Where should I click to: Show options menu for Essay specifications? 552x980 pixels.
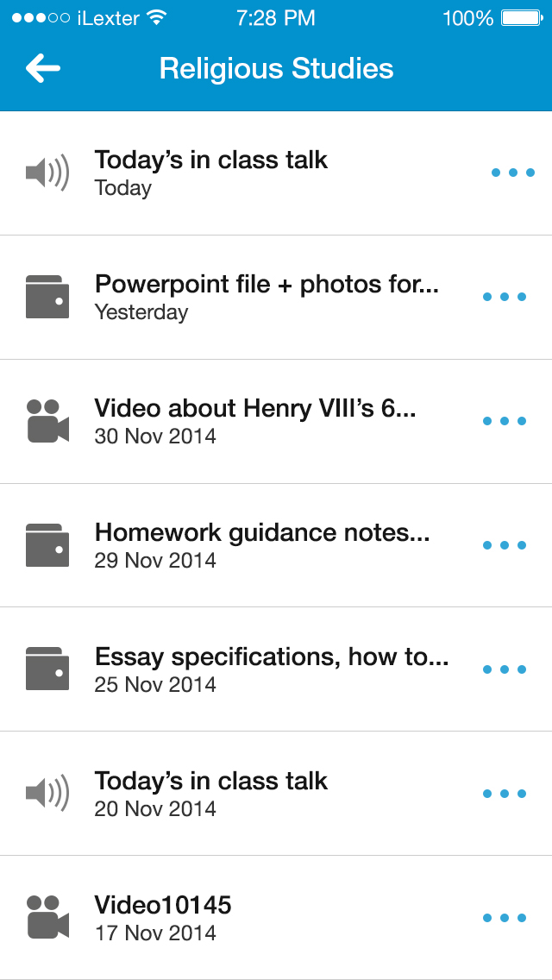(505, 669)
